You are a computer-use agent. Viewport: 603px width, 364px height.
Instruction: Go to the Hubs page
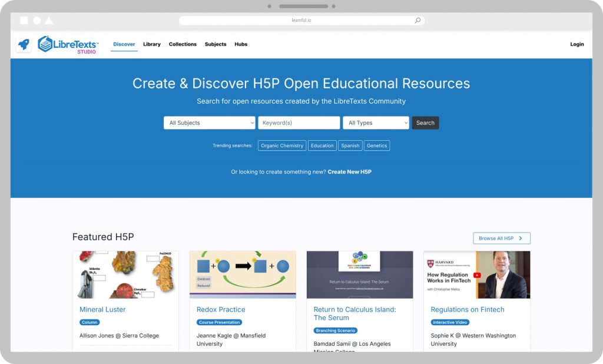click(241, 44)
